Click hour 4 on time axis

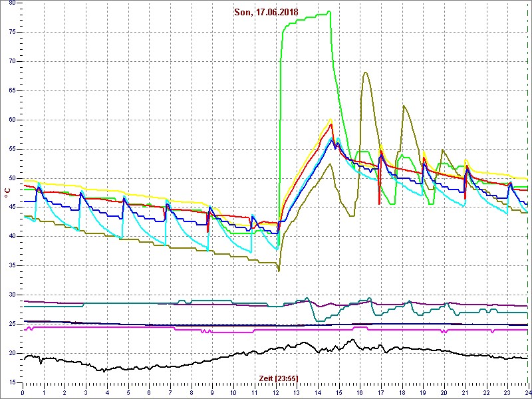pos(107,392)
